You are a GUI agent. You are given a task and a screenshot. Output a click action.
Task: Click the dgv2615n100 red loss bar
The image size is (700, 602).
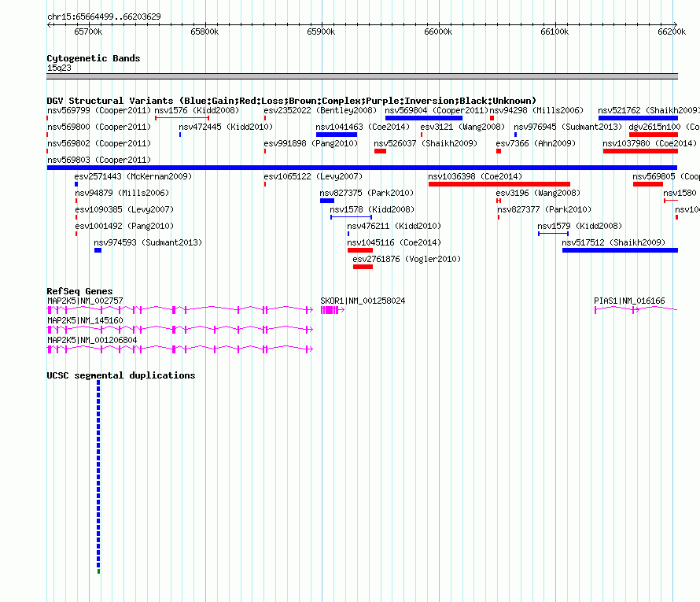pos(654,135)
